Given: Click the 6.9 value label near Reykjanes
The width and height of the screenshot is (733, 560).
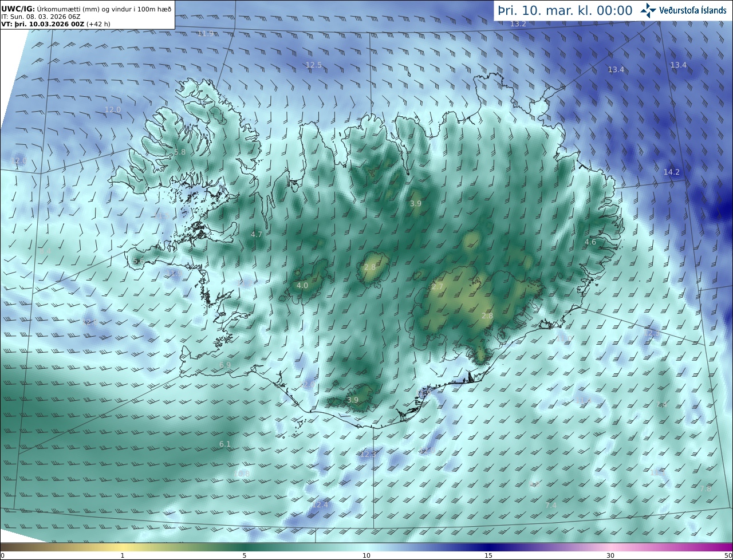Looking at the screenshot, I should point(225,365).
